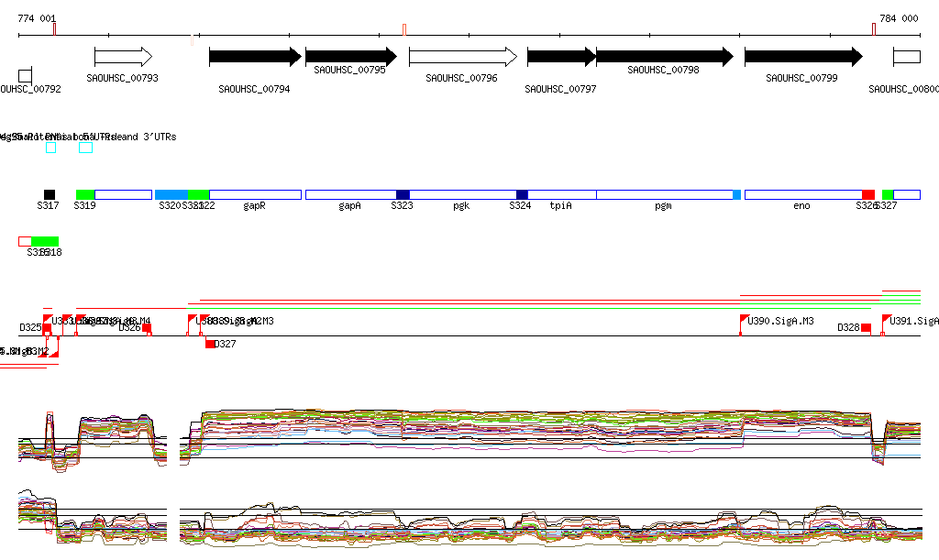939x560 pixels.
Task: Select the white SAOUHSC_00793 gene arrow
Action: tap(123, 57)
